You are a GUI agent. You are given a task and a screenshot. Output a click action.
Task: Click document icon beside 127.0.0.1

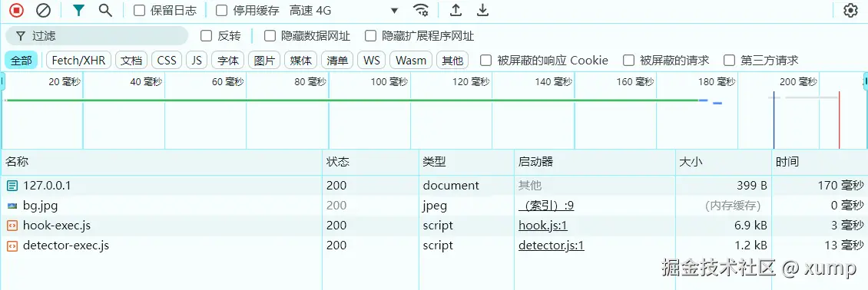pyautogui.click(x=12, y=186)
